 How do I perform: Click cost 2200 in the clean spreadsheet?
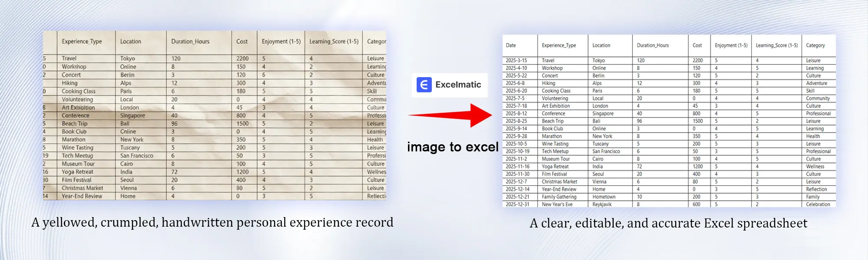pyautogui.click(x=698, y=61)
